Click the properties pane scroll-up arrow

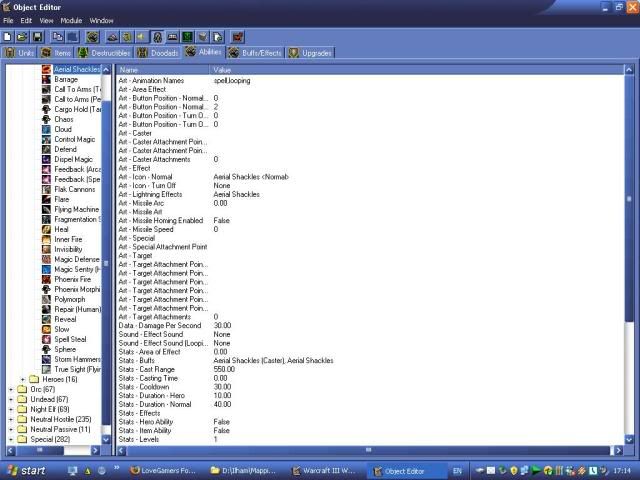(x=629, y=70)
